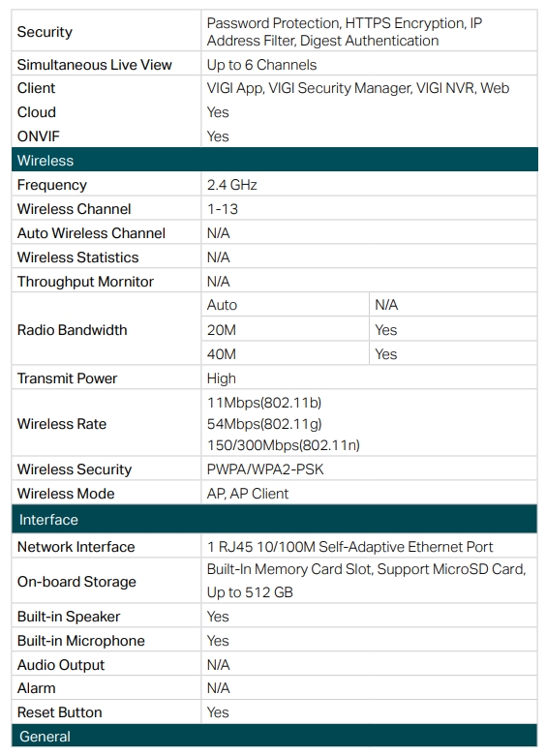Viewport: 546px width, 756px height.
Task: Click the Wireless section header
Action: click(x=274, y=160)
